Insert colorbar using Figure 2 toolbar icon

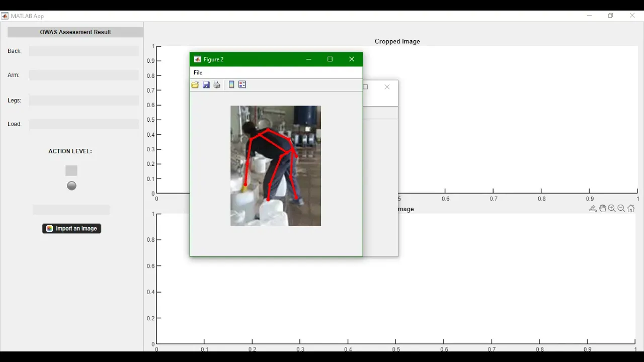coord(231,85)
